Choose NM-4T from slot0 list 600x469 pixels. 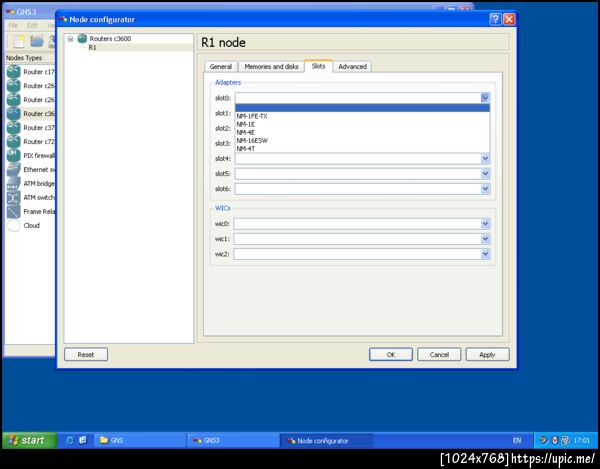362,148
